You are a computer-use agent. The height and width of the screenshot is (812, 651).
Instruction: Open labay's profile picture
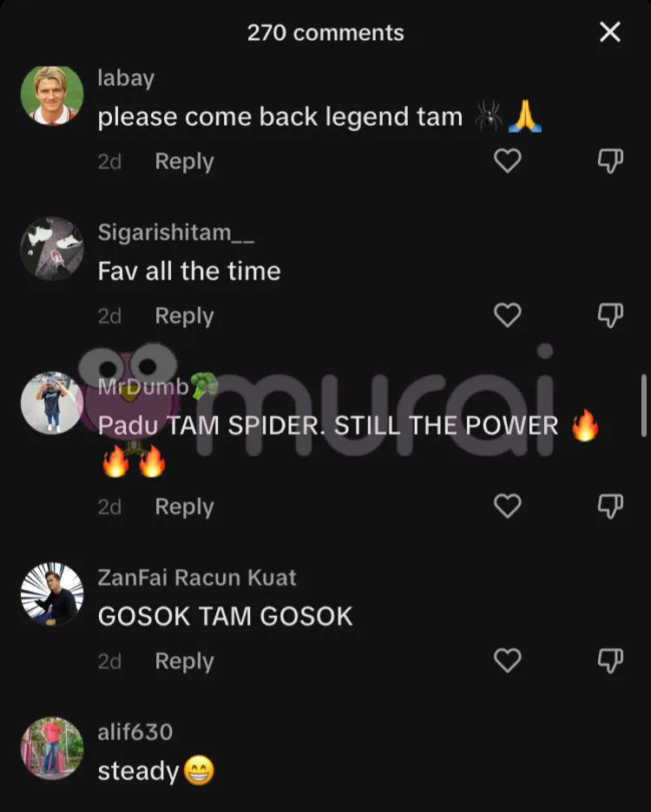[52, 95]
